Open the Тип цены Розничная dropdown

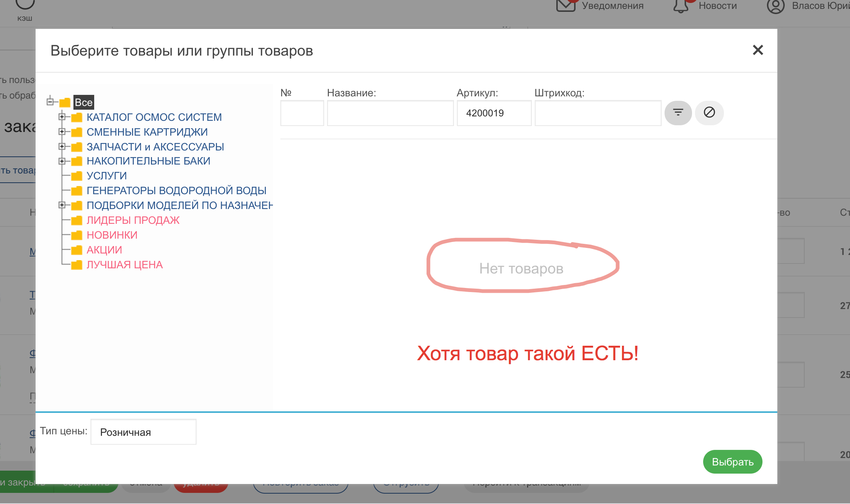pos(143,432)
